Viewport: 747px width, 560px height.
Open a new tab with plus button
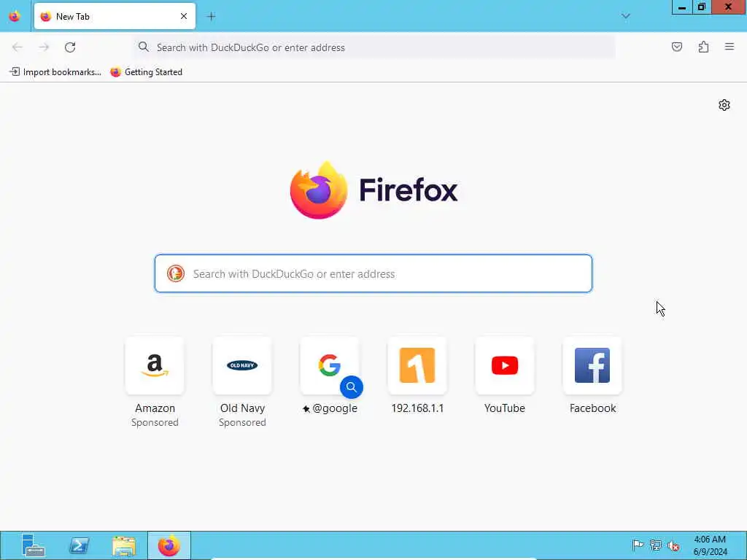[211, 16]
